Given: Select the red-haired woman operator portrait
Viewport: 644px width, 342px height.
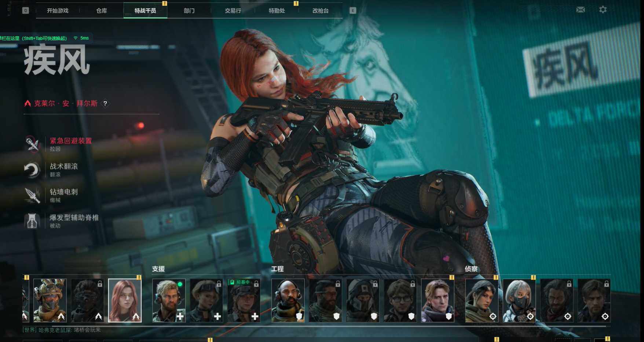Looking at the screenshot, I should (x=125, y=300).
